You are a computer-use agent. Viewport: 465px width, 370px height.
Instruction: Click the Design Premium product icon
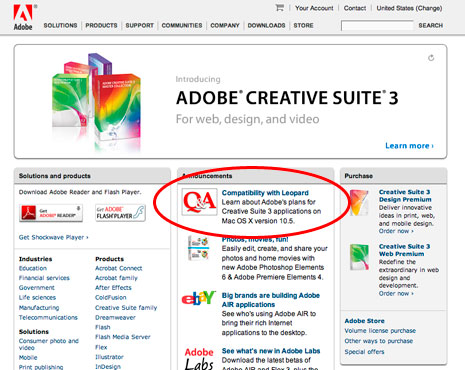(359, 202)
